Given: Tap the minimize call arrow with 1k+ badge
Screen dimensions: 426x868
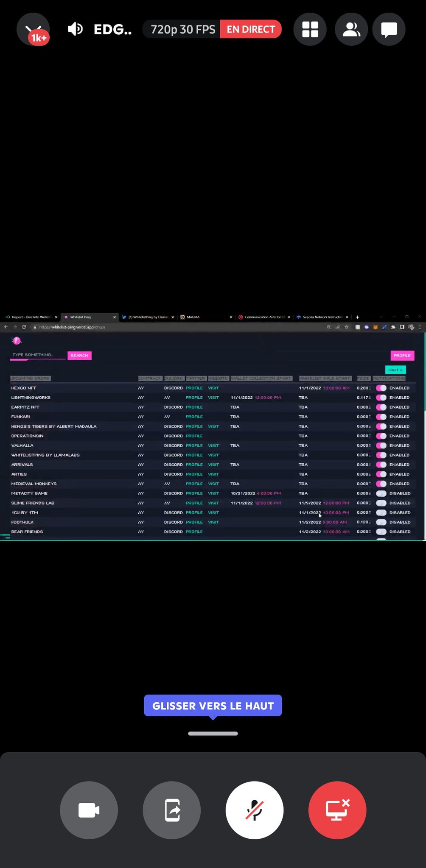Looking at the screenshot, I should (x=33, y=29).
